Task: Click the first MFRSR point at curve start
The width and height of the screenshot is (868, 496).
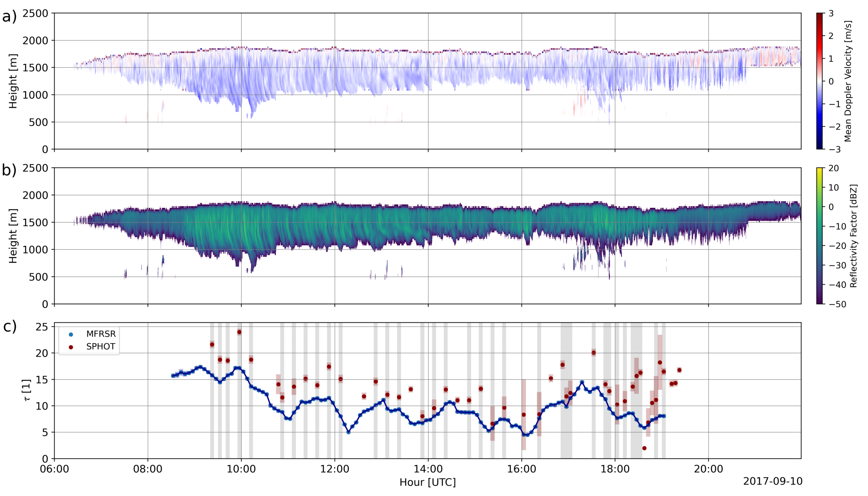Action: tap(173, 376)
